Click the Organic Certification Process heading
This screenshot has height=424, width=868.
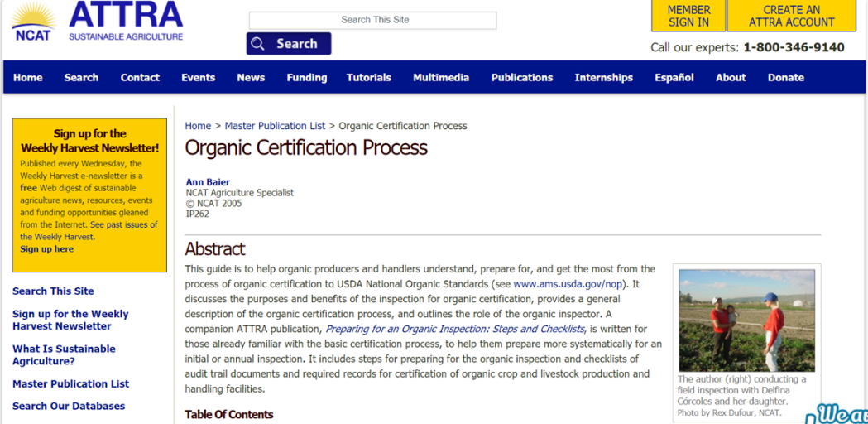tap(306, 148)
